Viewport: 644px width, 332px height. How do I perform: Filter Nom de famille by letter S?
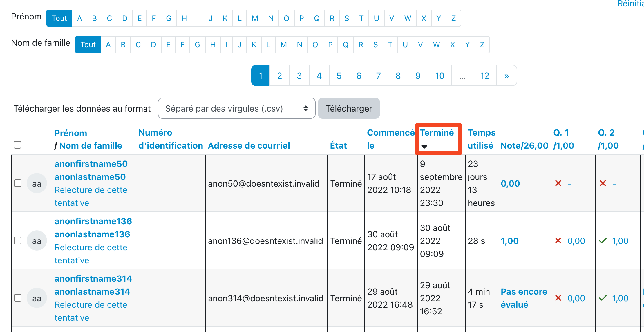[x=375, y=45]
